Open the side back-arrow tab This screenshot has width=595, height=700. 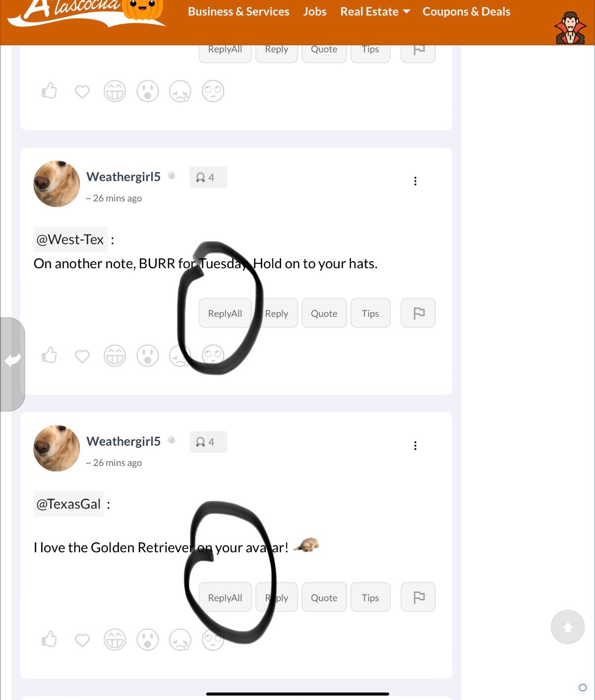click(12, 364)
